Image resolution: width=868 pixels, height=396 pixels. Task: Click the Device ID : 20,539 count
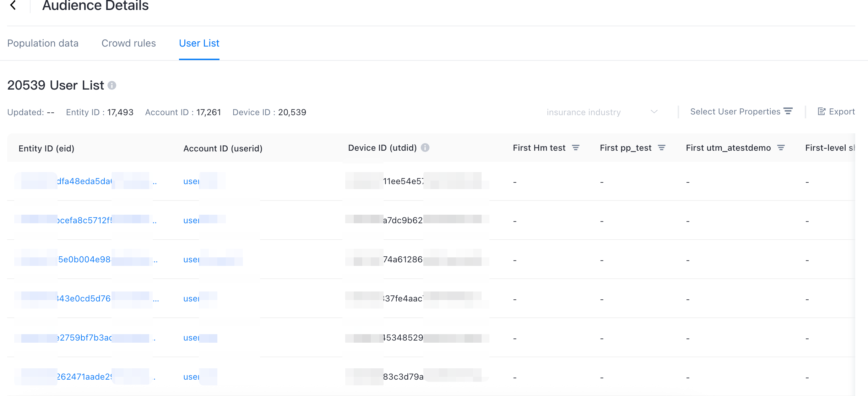pos(269,112)
